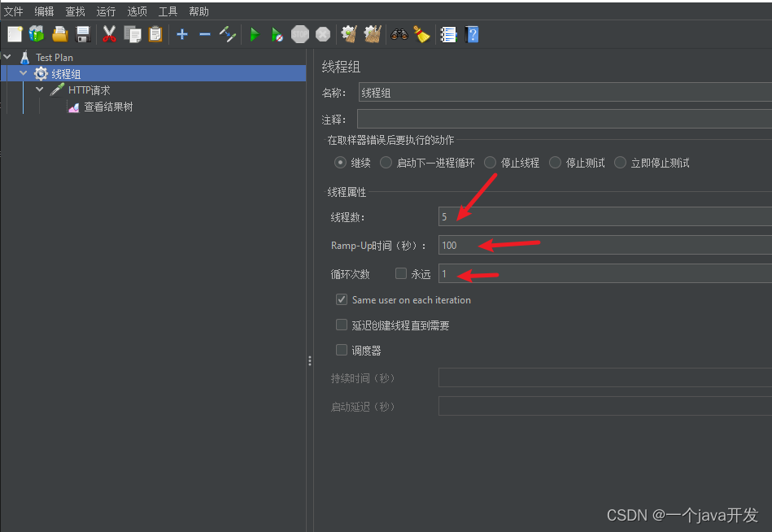Click the 名称 input field
Viewport: 772px width, 532px height.
pyautogui.click(x=565, y=93)
